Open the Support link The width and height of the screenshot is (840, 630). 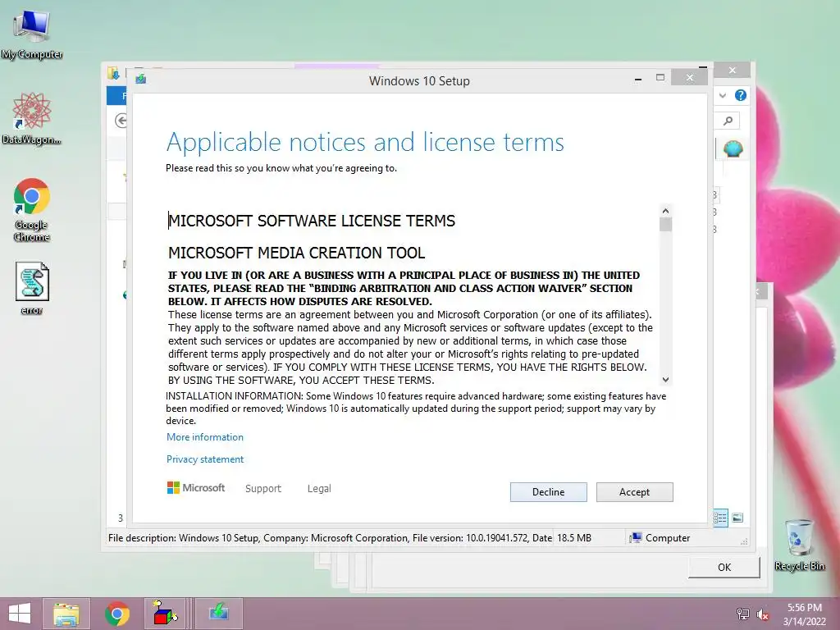(263, 489)
